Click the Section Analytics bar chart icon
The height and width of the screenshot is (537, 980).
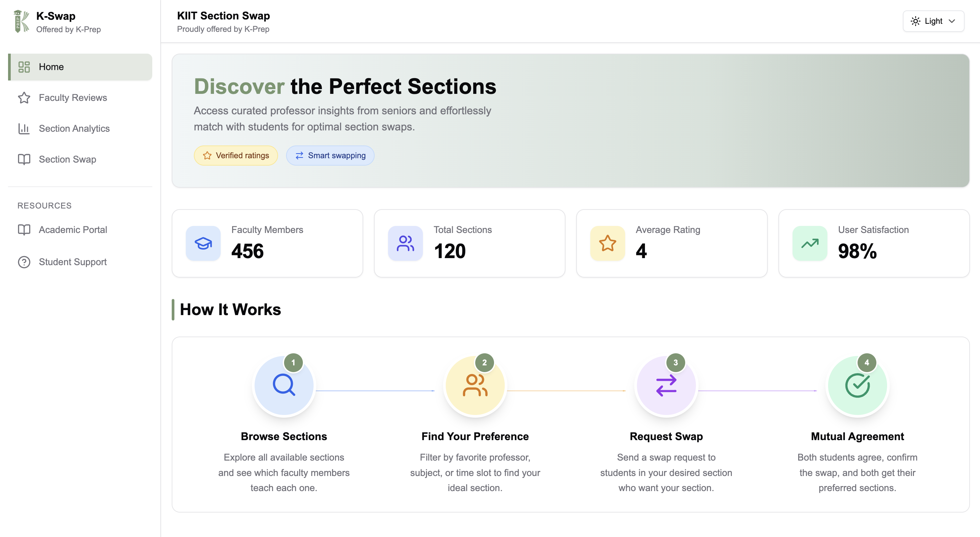[24, 128]
